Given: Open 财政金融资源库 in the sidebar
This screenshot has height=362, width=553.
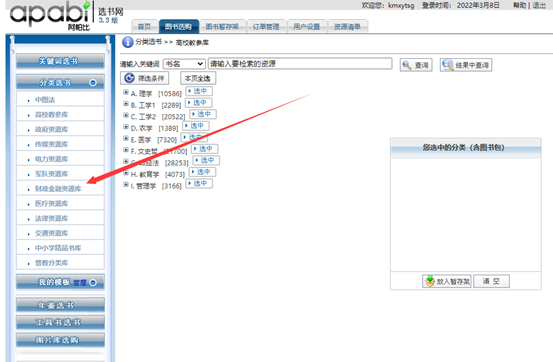Looking at the screenshot, I should click(x=58, y=189).
